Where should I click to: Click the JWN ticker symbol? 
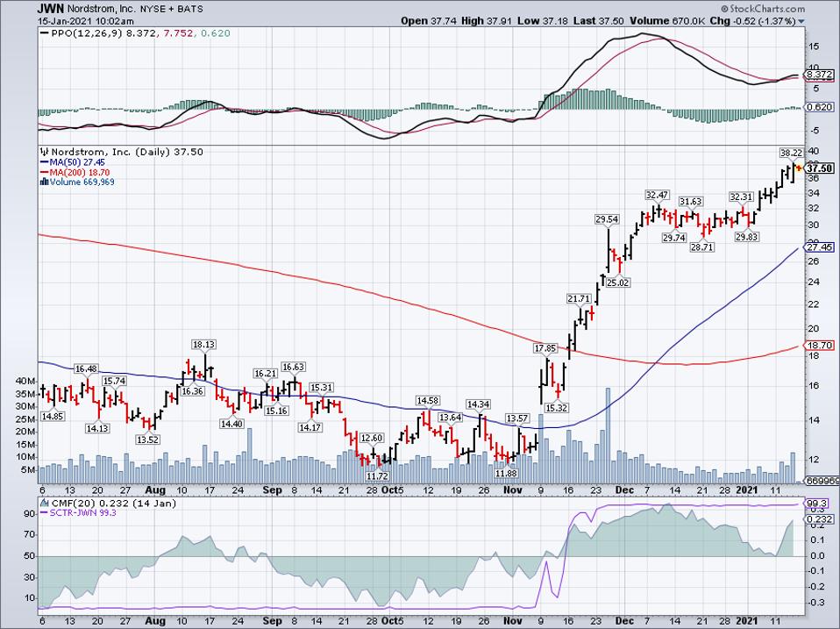(x=51, y=9)
